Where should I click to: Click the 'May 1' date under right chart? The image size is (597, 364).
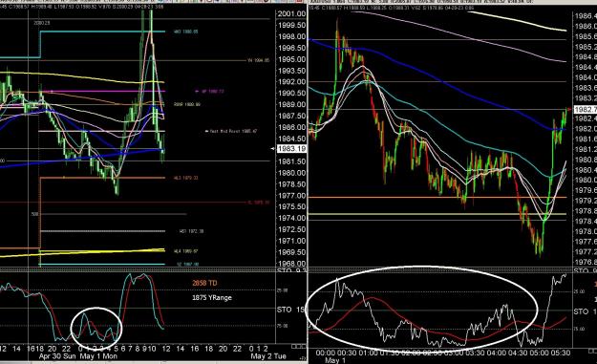click(x=335, y=360)
